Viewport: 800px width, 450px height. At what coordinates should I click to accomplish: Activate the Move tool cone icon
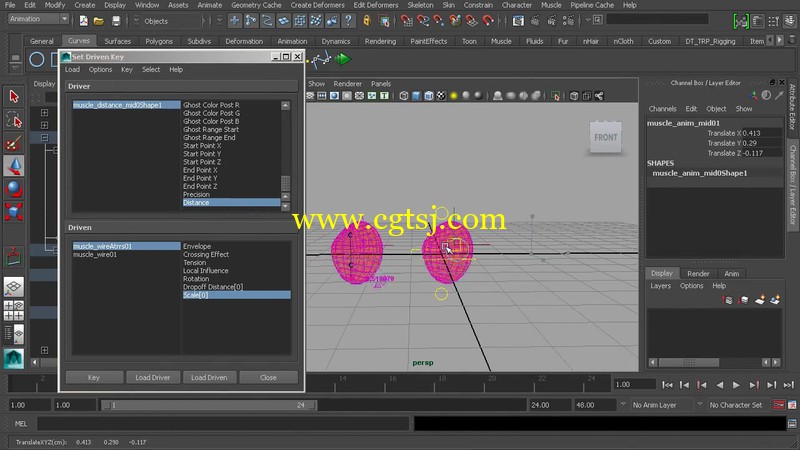point(14,166)
